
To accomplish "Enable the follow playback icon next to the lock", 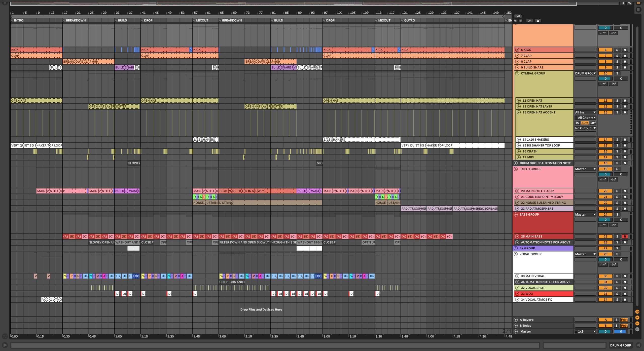I will coord(529,21).
